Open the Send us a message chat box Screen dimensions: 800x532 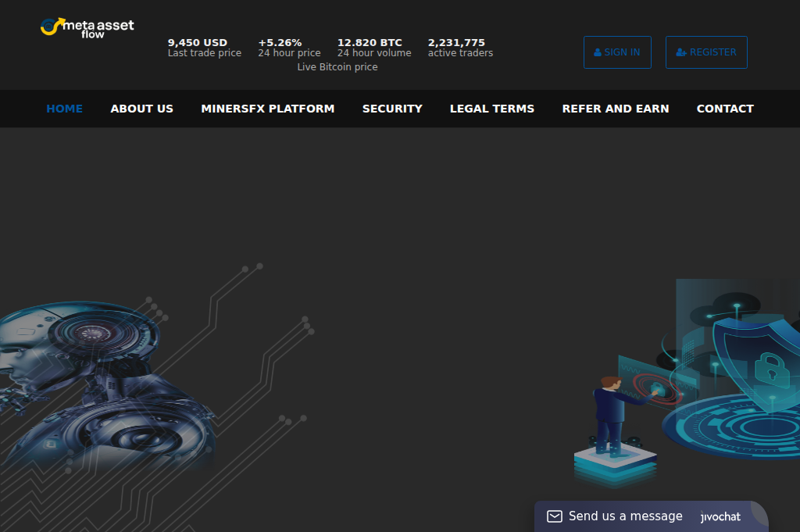625,516
